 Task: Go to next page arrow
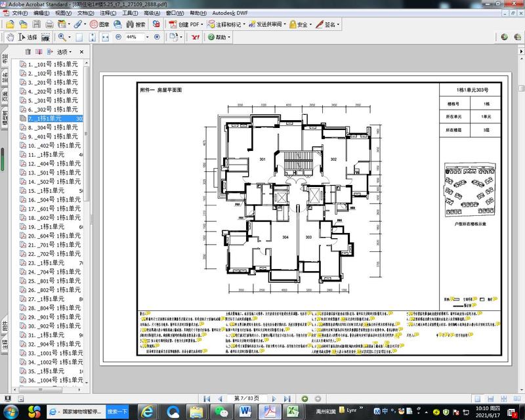(274, 398)
